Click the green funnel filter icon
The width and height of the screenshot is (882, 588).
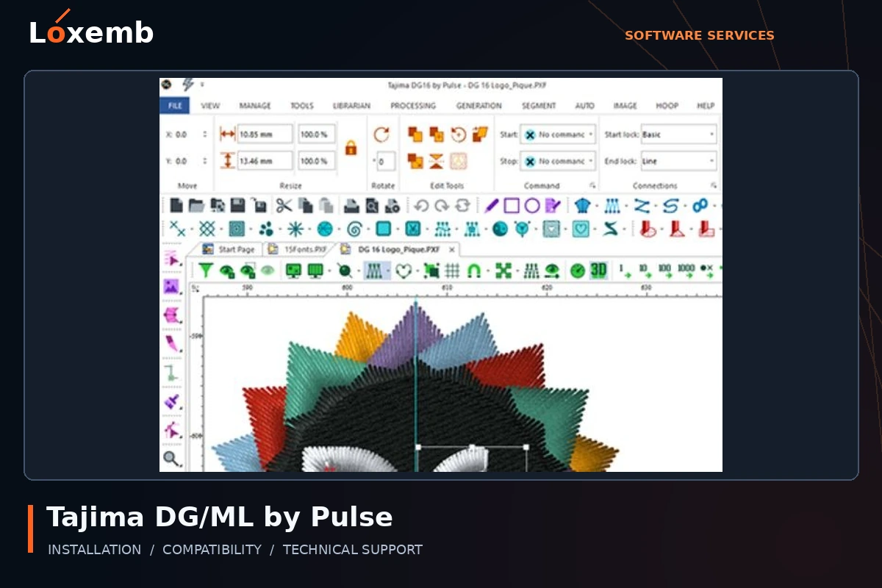point(205,270)
